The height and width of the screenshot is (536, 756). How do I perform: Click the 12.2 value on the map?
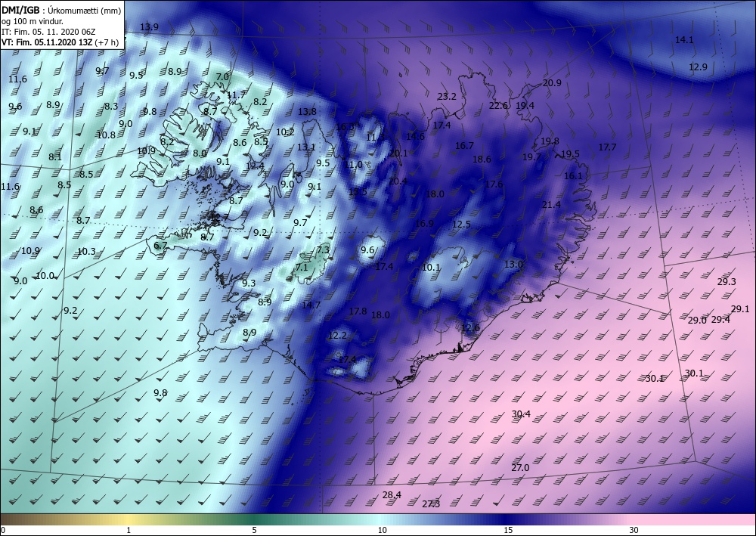(337, 335)
